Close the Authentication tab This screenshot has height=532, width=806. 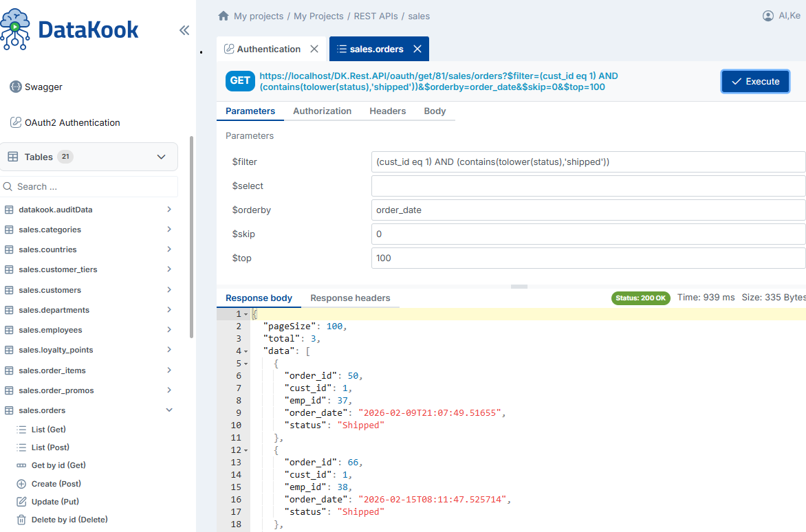[314, 49]
